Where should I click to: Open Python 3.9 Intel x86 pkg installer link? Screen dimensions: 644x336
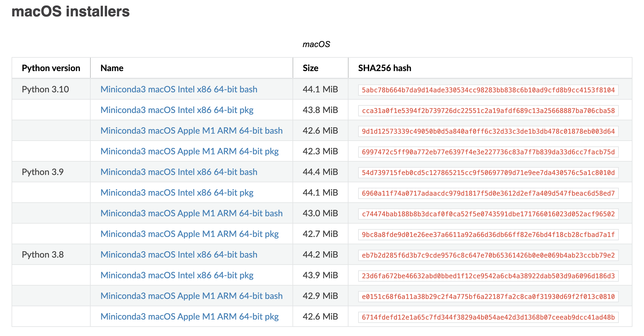click(177, 193)
